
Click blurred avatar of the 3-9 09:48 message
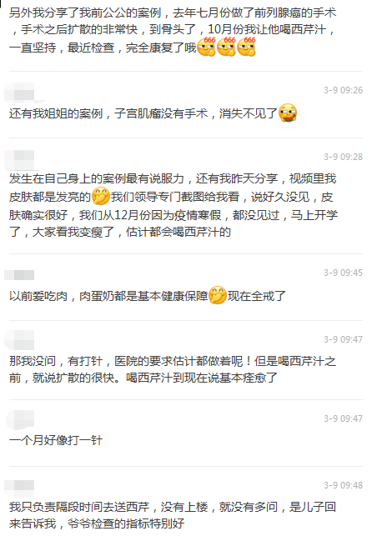tap(19, 485)
